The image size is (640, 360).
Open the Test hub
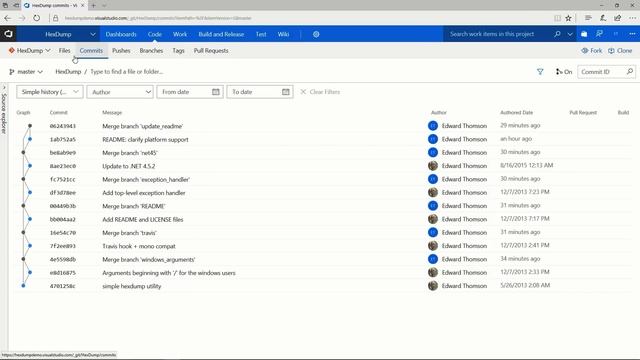point(261,34)
